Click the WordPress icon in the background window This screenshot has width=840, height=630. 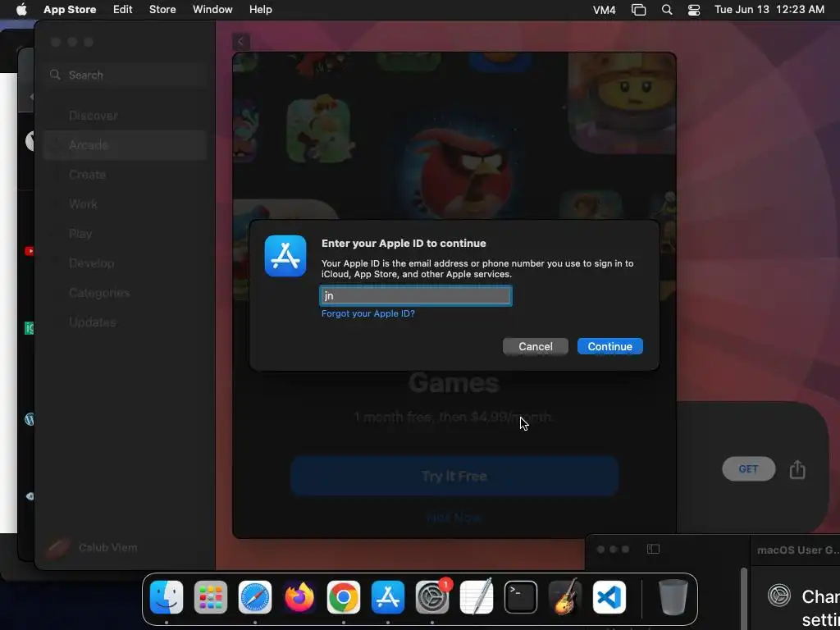(x=30, y=419)
